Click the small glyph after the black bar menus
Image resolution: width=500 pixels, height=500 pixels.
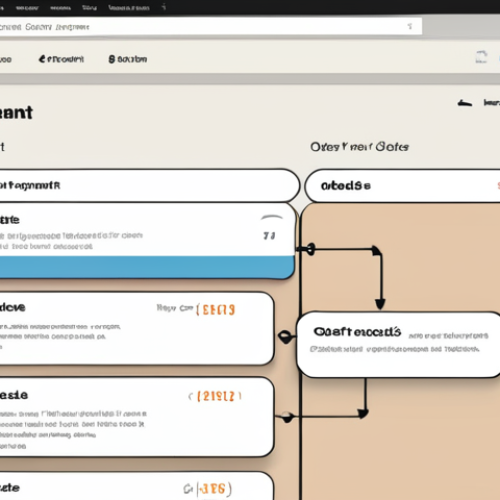164,7
